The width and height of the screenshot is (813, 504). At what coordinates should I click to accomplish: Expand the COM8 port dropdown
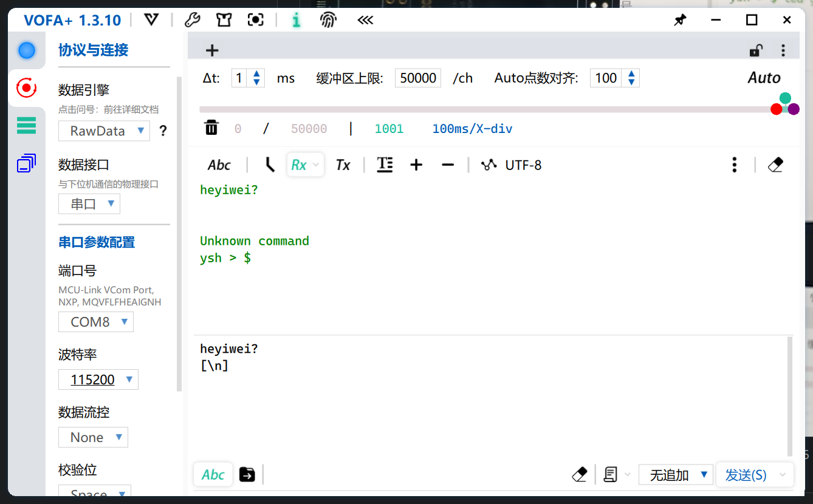click(96, 322)
